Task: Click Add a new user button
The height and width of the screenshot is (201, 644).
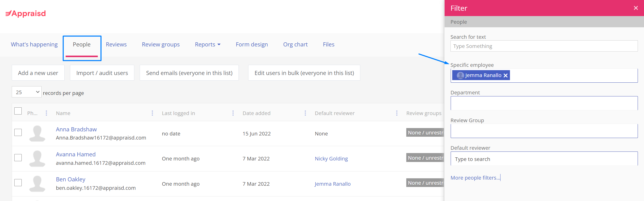Action: [38, 73]
